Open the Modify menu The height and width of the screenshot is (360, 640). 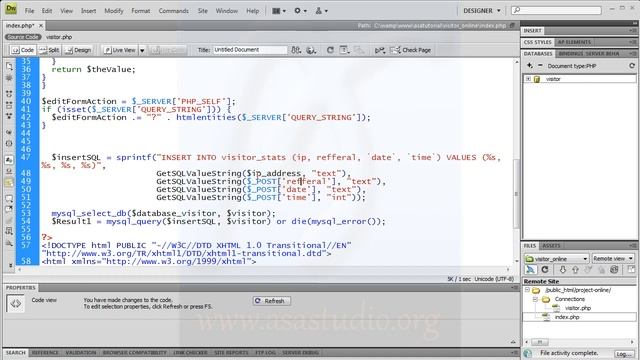coord(113,11)
